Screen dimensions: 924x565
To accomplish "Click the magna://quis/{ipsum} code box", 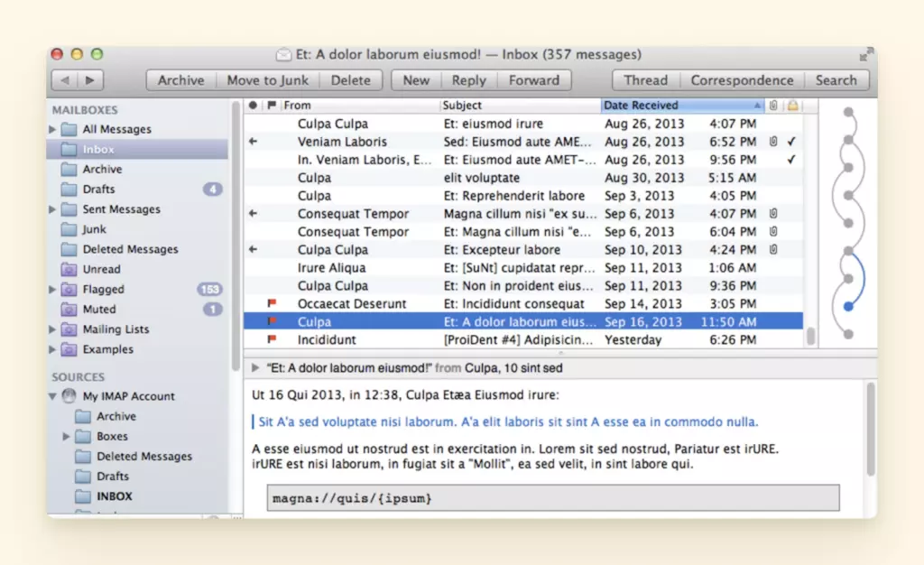I will (x=553, y=498).
